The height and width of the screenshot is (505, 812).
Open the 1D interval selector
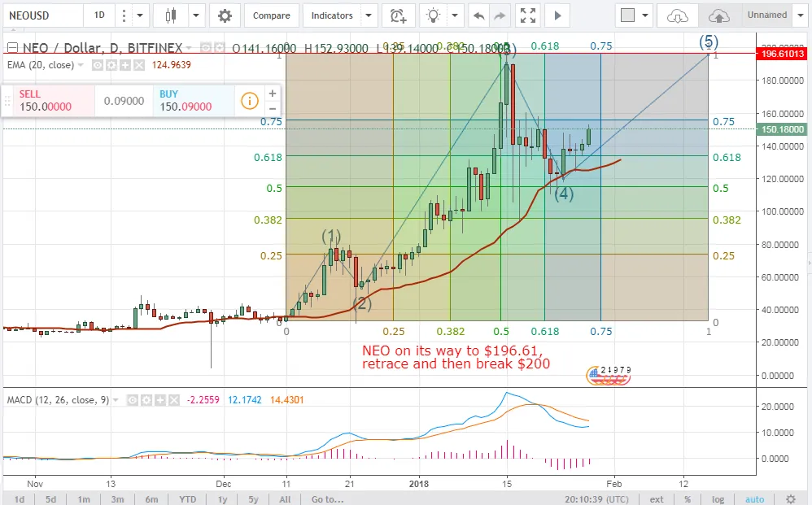(x=99, y=15)
